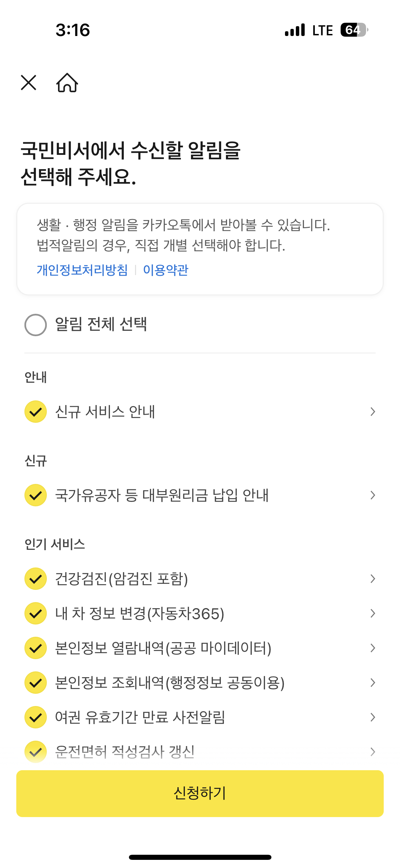
Task: Toggle 여권 유효기간 만료 사전알림 checkmark
Action: tap(36, 717)
